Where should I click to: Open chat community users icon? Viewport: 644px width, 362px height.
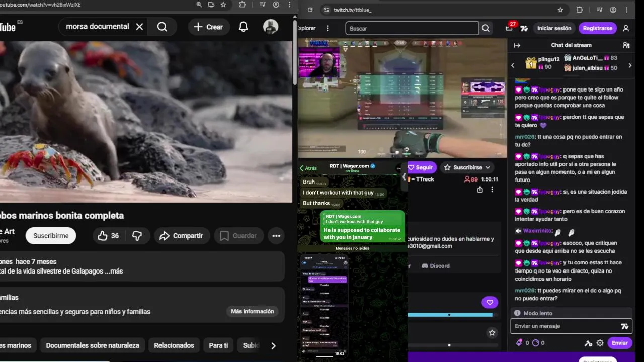pos(626,45)
